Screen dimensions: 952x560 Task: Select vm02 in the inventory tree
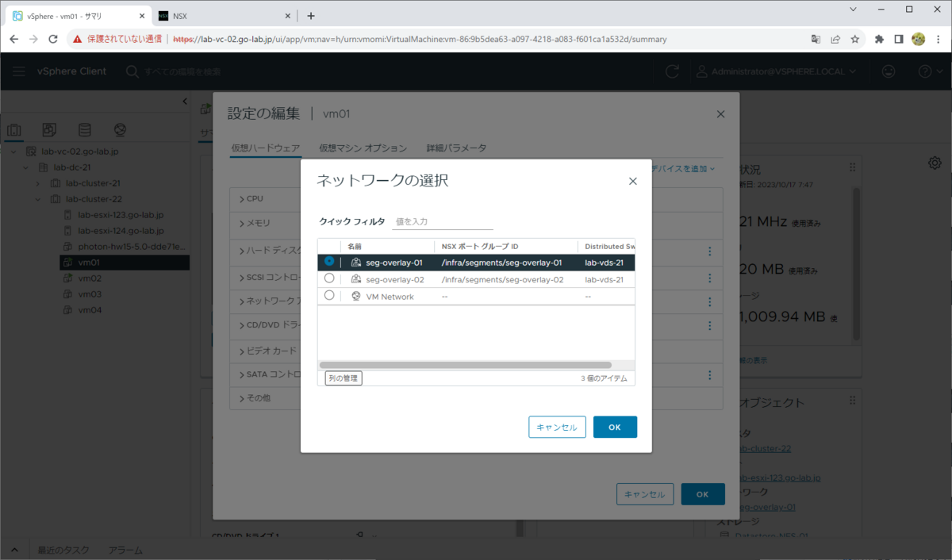(x=90, y=278)
